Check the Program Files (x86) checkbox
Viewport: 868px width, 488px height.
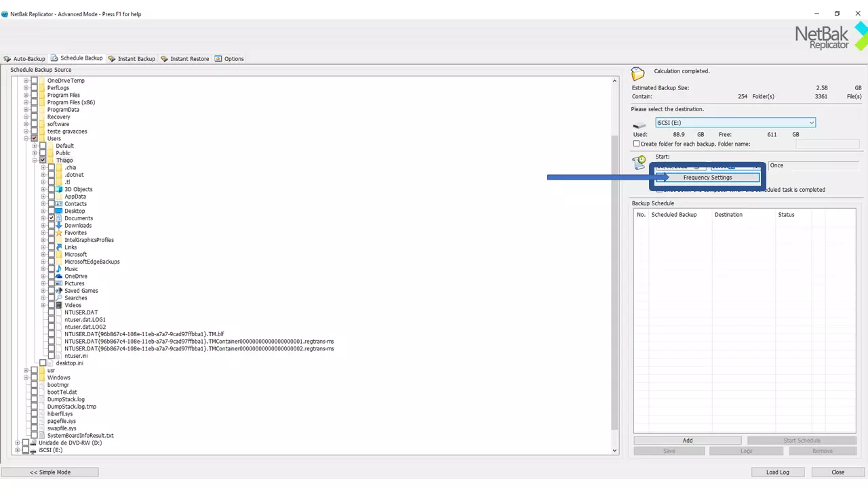point(34,102)
